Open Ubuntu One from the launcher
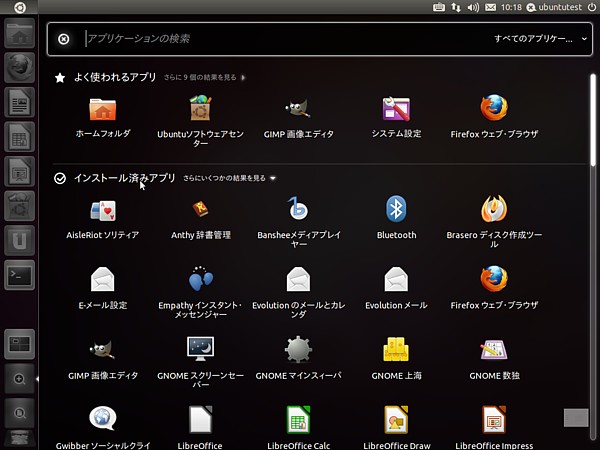 tap(20, 240)
